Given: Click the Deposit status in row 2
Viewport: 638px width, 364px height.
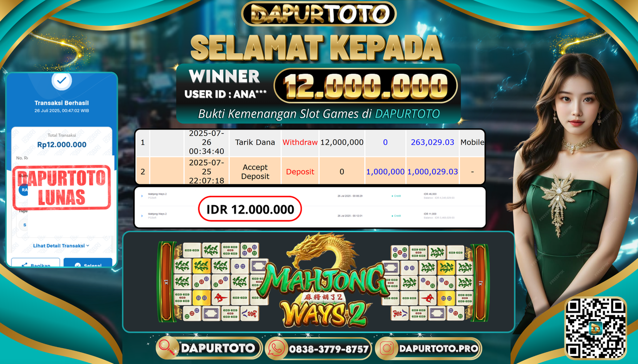Looking at the screenshot, I should click(x=300, y=172).
